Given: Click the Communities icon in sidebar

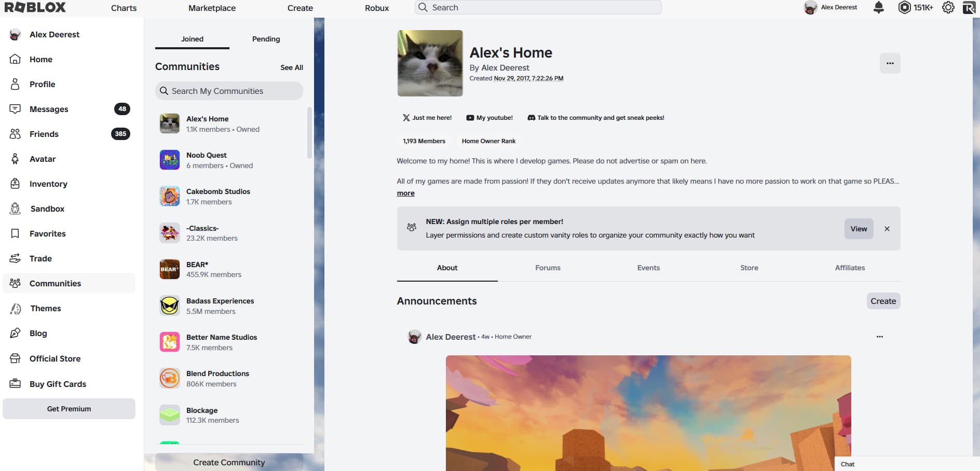Looking at the screenshot, I should pyautogui.click(x=15, y=283).
